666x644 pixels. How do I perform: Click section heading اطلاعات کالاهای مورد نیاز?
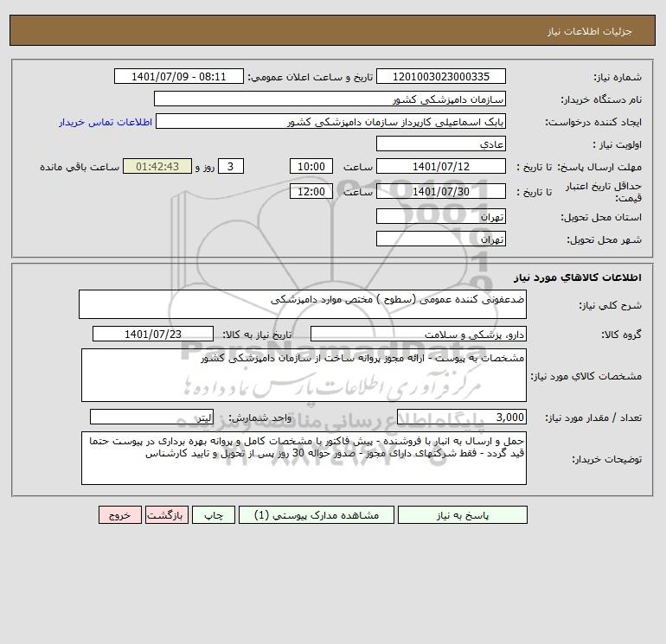coord(577,277)
